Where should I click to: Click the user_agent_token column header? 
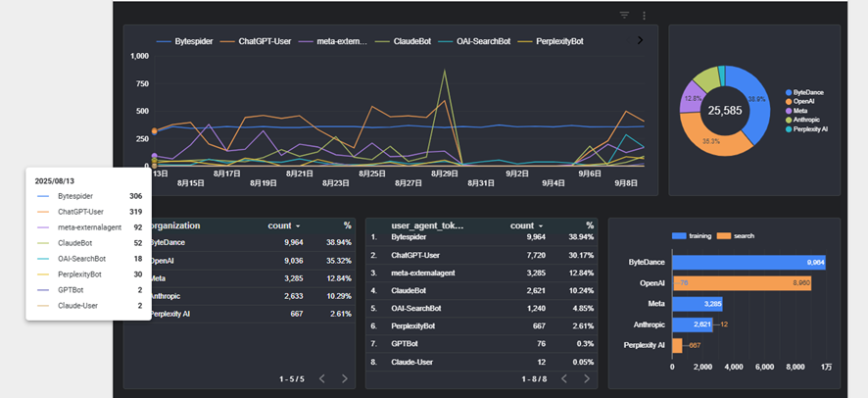427,225
